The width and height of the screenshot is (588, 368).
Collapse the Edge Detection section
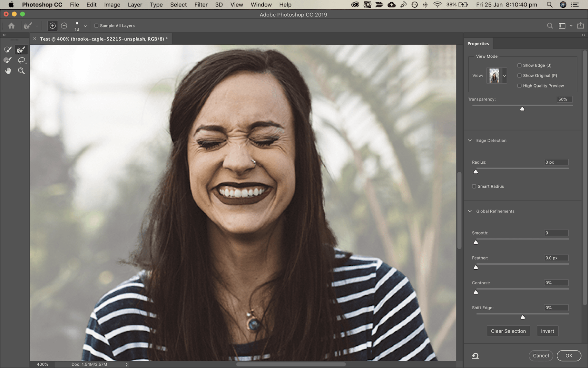click(470, 141)
